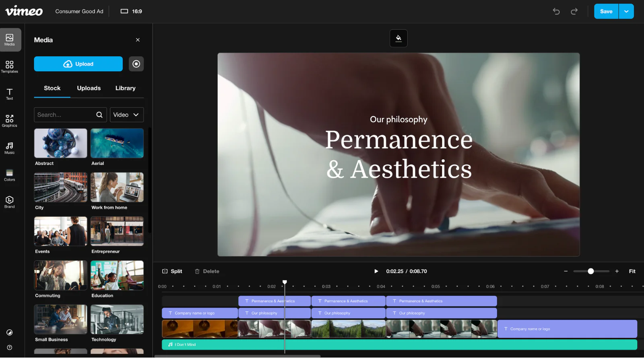Open the 16:9 aspect ratio selector
The width and height of the screenshot is (644, 362).
[131, 11]
